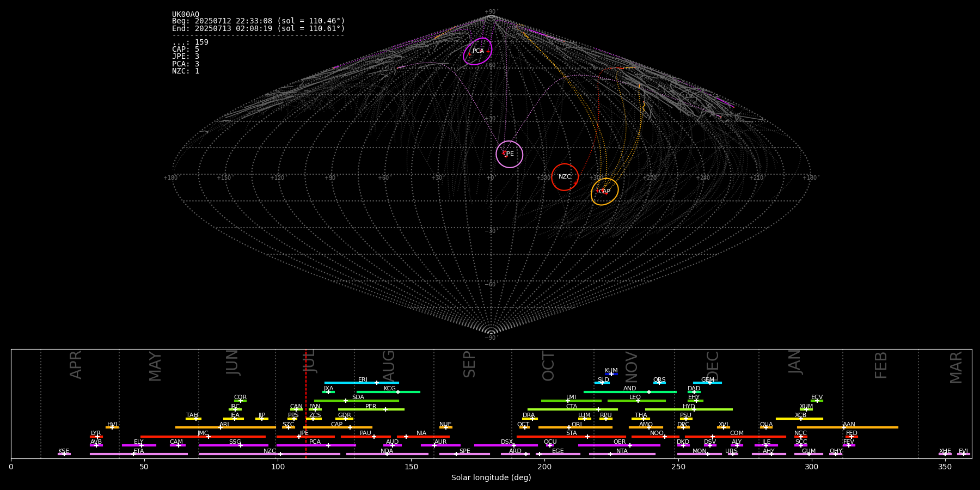Click the PCA radiant circle on sky map

[477, 51]
